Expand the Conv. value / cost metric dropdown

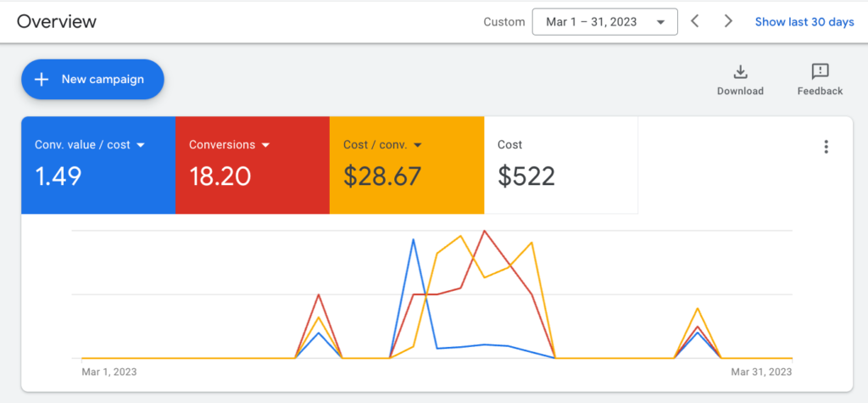[x=141, y=145]
